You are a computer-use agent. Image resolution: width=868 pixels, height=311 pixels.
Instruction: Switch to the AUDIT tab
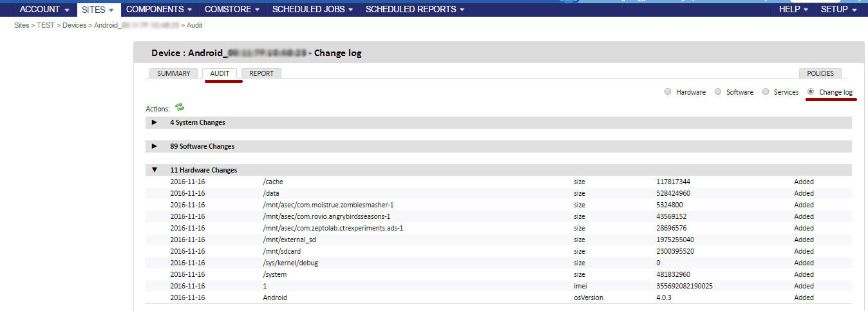(x=220, y=73)
